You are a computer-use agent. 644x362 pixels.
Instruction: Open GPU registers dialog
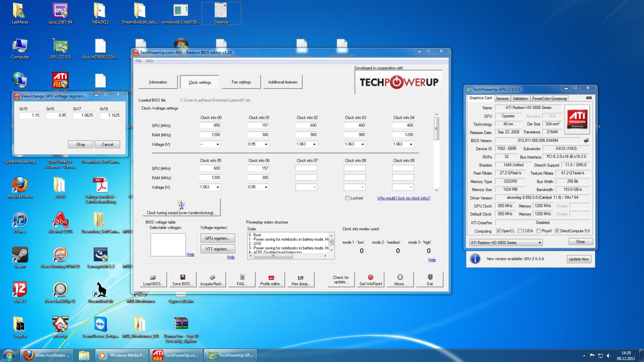click(x=217, y=238)
